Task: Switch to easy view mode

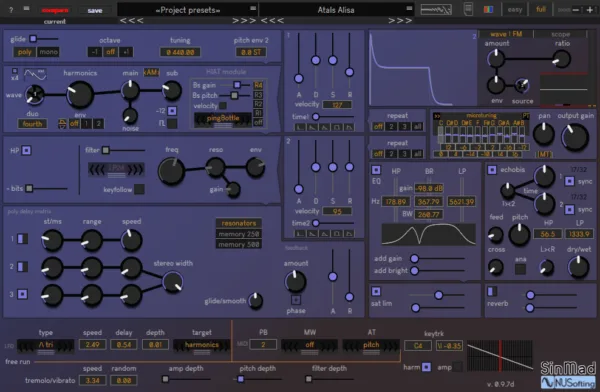Action: [x=515, y=10]
